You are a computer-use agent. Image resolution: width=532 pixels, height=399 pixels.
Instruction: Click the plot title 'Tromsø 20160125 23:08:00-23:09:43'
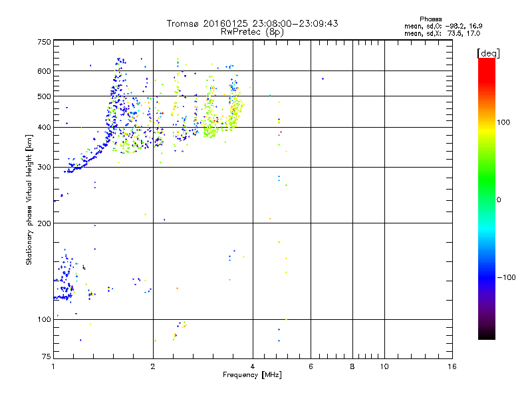(x=252, y=23)
